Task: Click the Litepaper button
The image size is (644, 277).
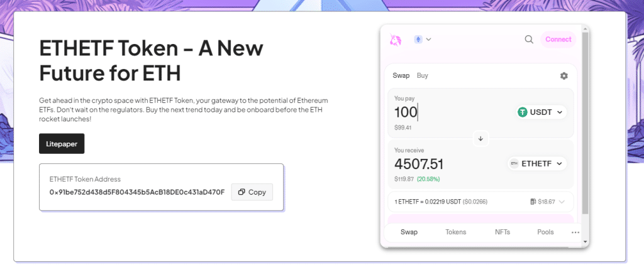Action: coord(62,143)
